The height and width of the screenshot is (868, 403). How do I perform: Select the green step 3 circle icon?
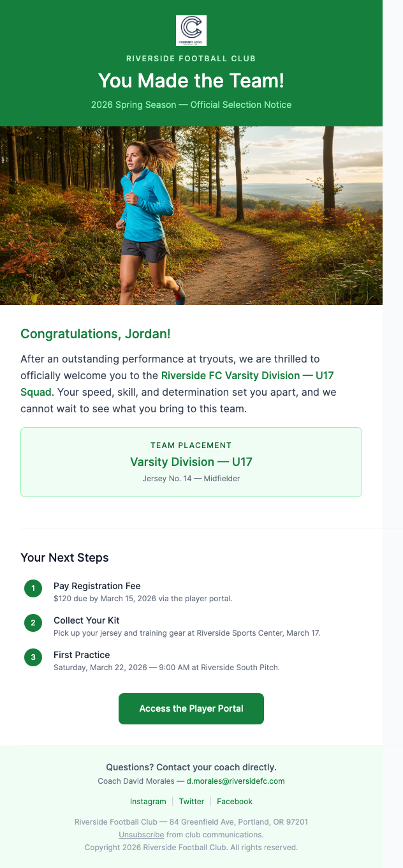pos(33,657)
